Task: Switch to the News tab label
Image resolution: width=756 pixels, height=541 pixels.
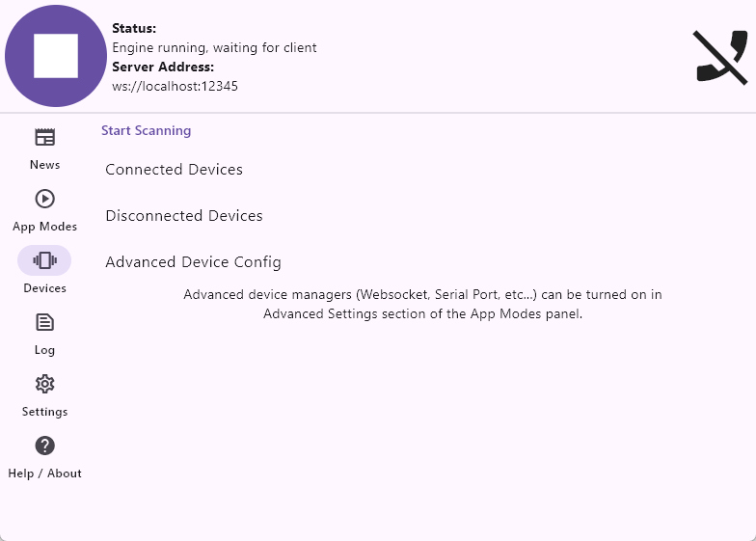Action: coord(44,164)
